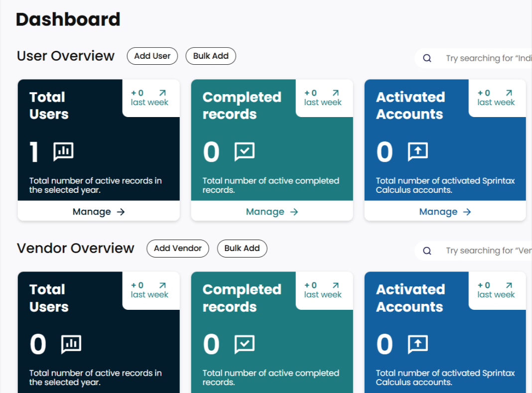Click the magnifier icon in the Vendor Overview search bar
The image size is (532, 393).
coord(427,251)
